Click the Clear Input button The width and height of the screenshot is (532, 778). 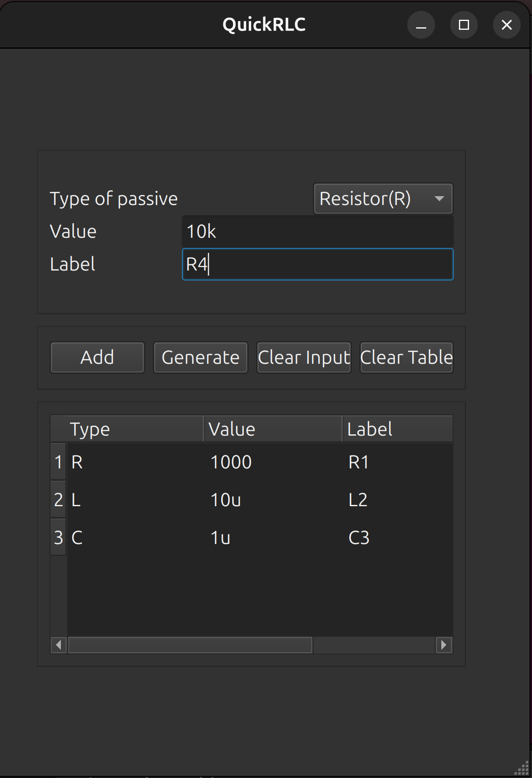(x=304, y=357)
